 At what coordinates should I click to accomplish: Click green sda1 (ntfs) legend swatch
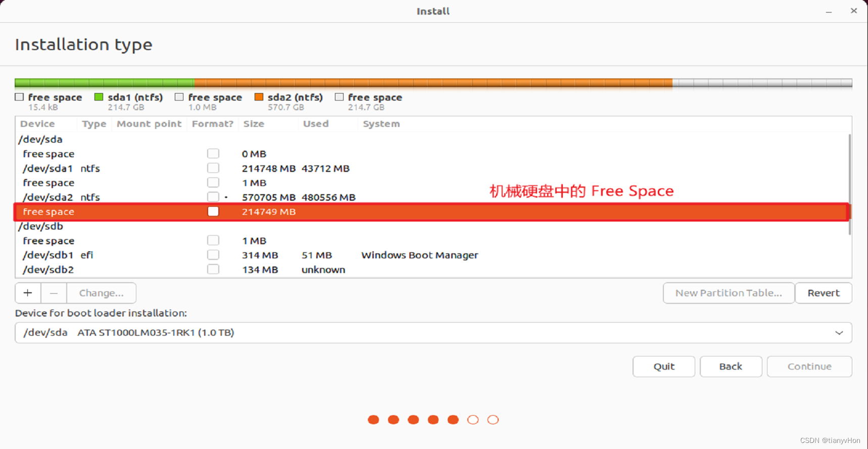click(99, 97)
